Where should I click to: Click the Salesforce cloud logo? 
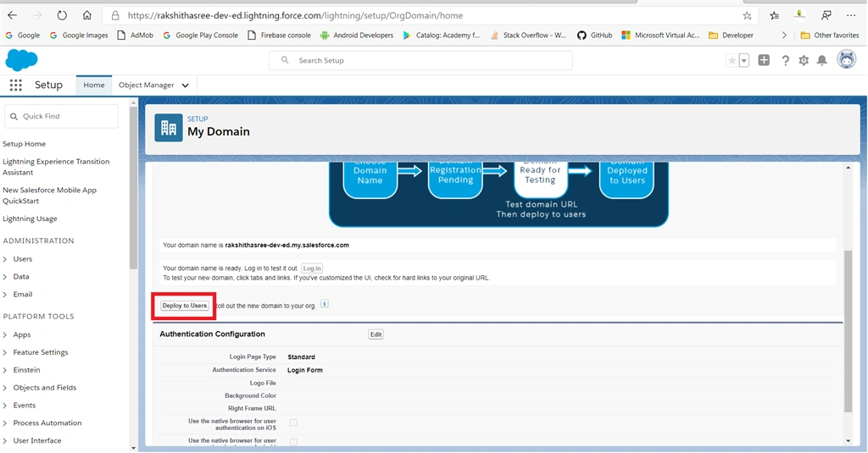(x=21, y=60)
